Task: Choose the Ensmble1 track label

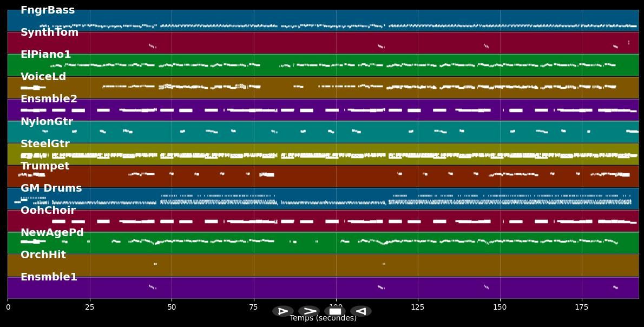Action: coord(49,277)
